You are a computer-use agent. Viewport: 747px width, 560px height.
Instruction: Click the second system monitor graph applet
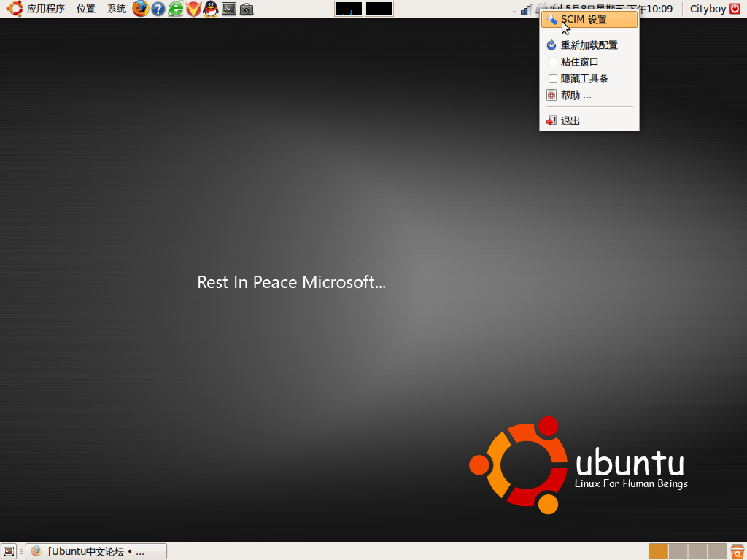[379, 9]
